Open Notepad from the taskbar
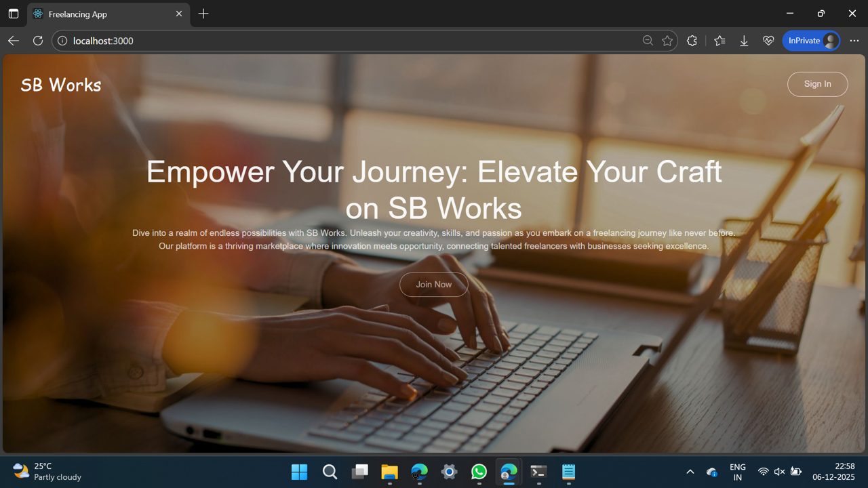This screenshot has height=488, width=868. 568,472
